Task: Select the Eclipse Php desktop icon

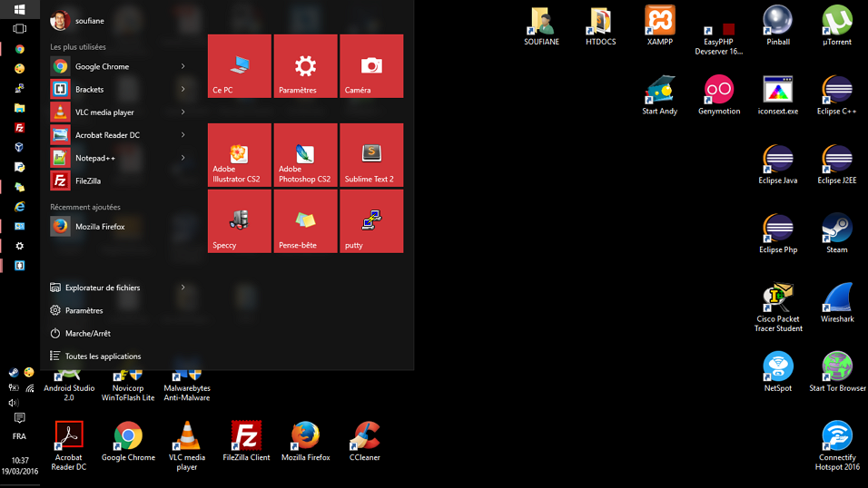Action: pyautogui.click(x=778, y=233)
